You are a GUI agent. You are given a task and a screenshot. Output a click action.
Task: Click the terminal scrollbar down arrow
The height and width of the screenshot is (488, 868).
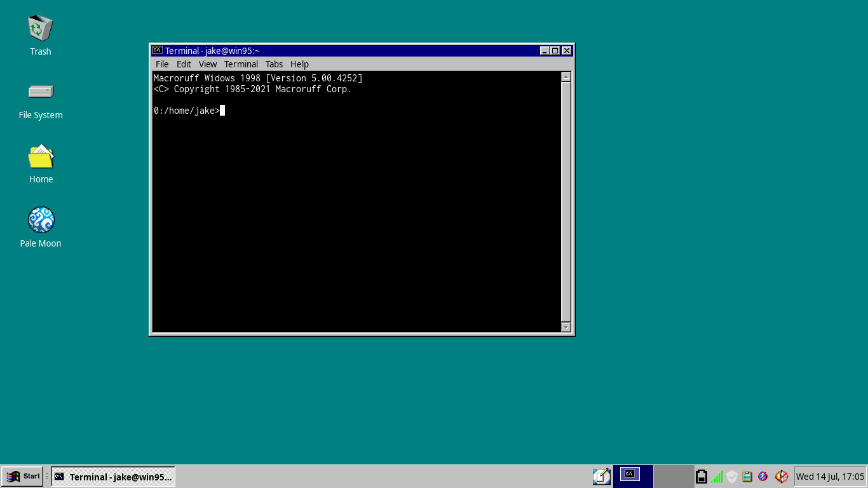(x=566, y=327)
